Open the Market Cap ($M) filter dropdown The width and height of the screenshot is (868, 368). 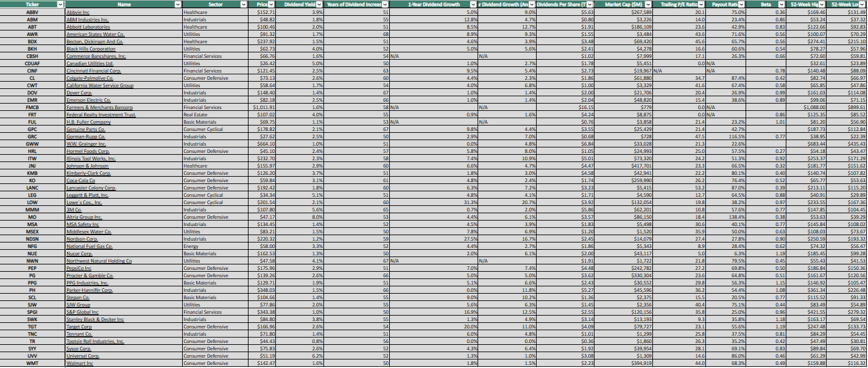[x=648, y=4]
